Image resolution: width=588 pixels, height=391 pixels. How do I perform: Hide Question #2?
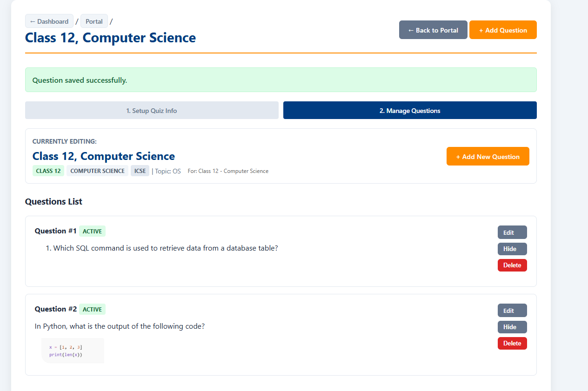512,327
